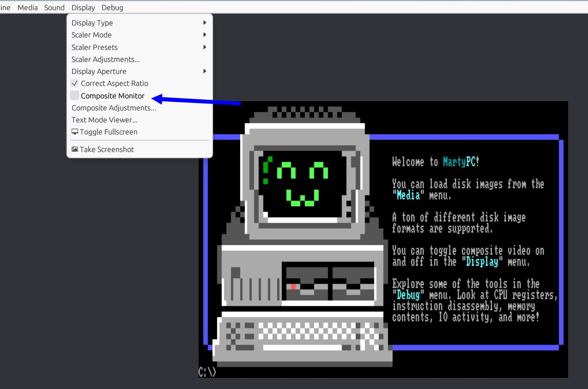This screenshot has height=389, width=588.
Task: Click the cyan "Media" word in the emulator screen
Action: click(408, 195)
